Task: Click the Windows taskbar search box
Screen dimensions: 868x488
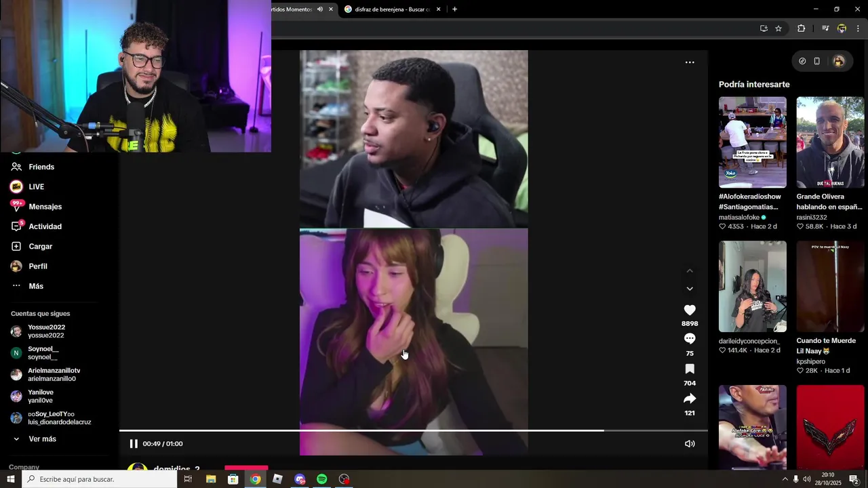Action: [x=100, y=479]
